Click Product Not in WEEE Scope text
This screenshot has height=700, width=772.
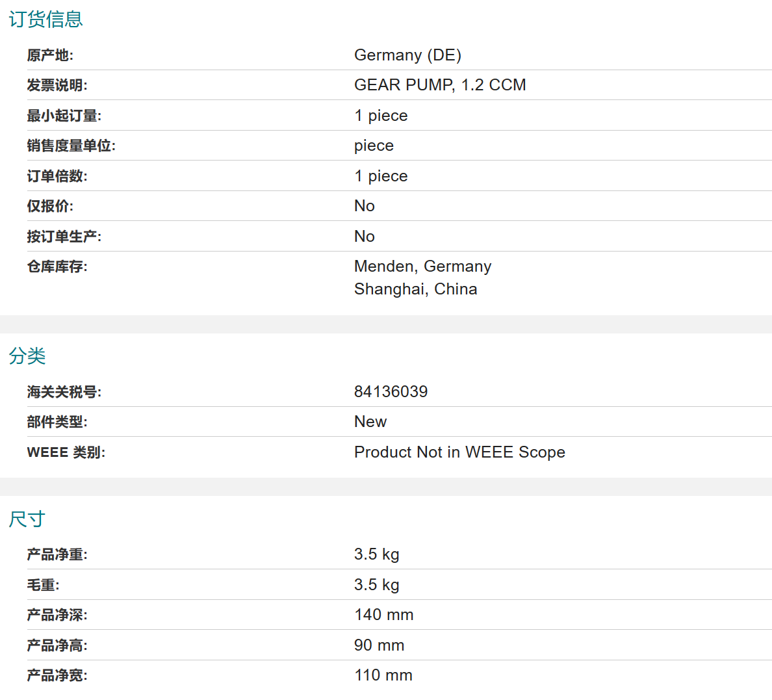pyautogui.click(x=459, y=452)
